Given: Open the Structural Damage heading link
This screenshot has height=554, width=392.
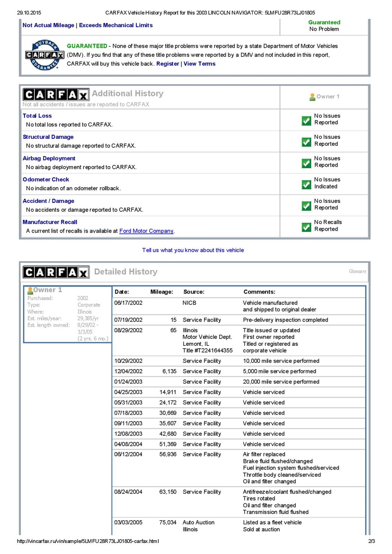Looking at the screenshot, I should pyautogui.click(x=48, y=137).
